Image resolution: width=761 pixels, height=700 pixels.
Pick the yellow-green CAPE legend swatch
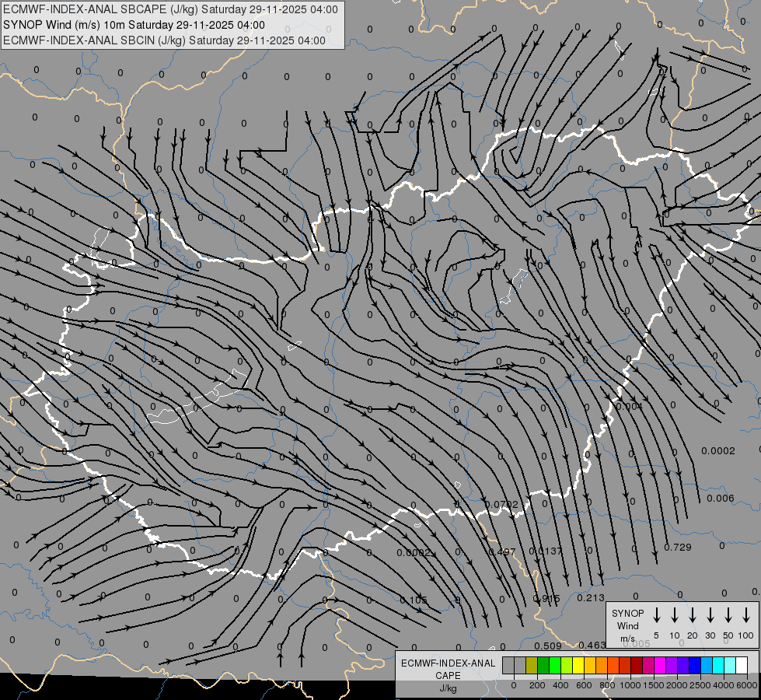coord(567,665)
